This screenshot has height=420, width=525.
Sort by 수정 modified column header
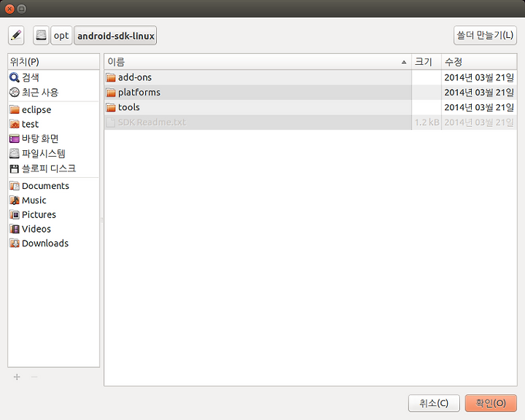pyautogui.click(x=479, y=62)
